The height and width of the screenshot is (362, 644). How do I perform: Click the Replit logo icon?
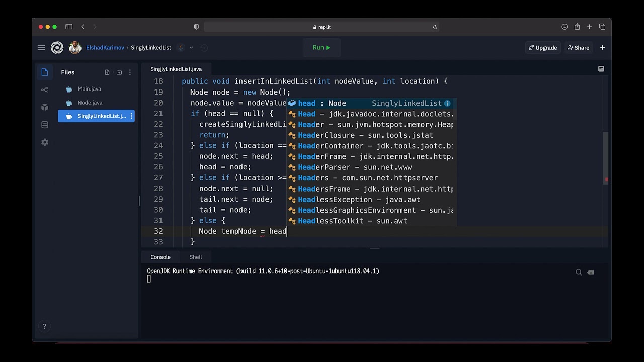[x=57, y=48]
